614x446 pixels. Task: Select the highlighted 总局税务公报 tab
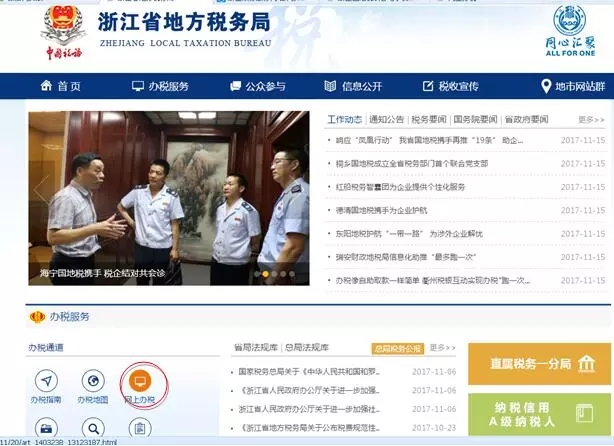(398, 348)
